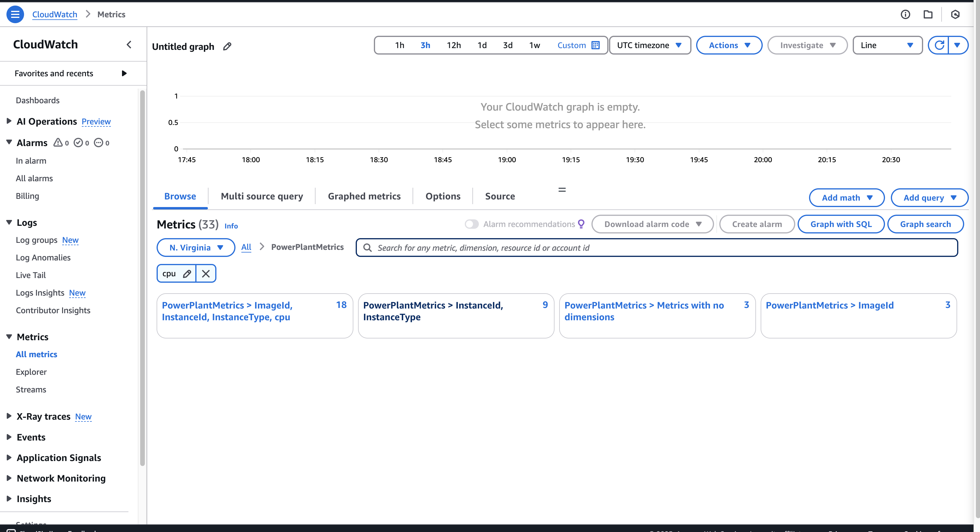Switch to Multi source query tab

tap(262, 196)
